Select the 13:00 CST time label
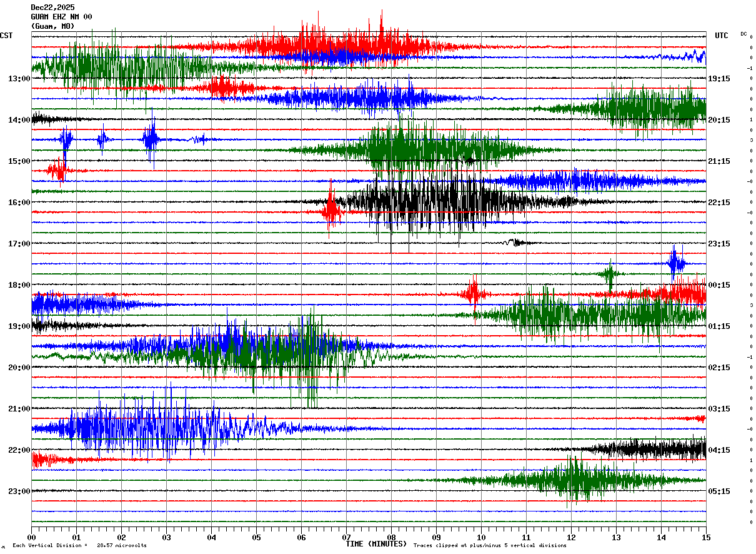 tap(19, 79)
